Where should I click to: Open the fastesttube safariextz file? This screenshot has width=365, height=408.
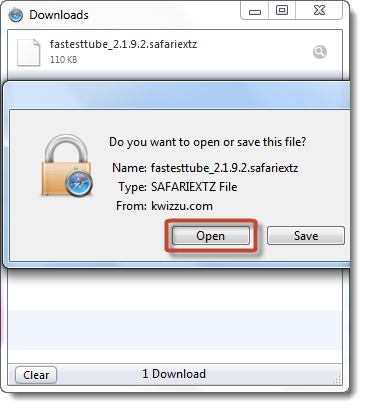[211, 236]
